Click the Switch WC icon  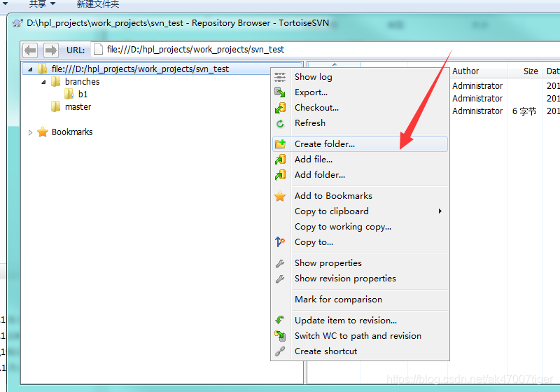point(280,335)
